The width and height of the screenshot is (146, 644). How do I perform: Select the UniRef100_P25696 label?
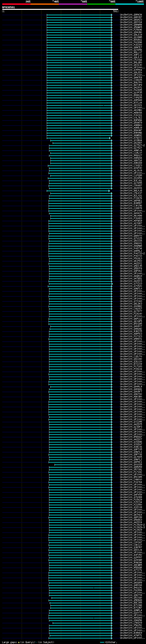131,30
